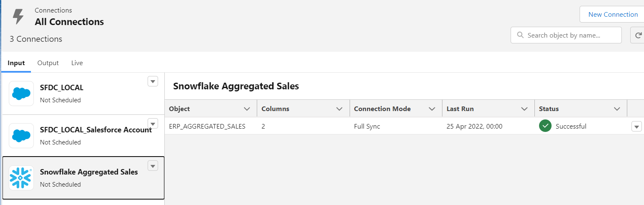644x205 pixels.
Task: Open ERP_AGGREGATED_SALES row actions menu
Action: click(636, 127)
